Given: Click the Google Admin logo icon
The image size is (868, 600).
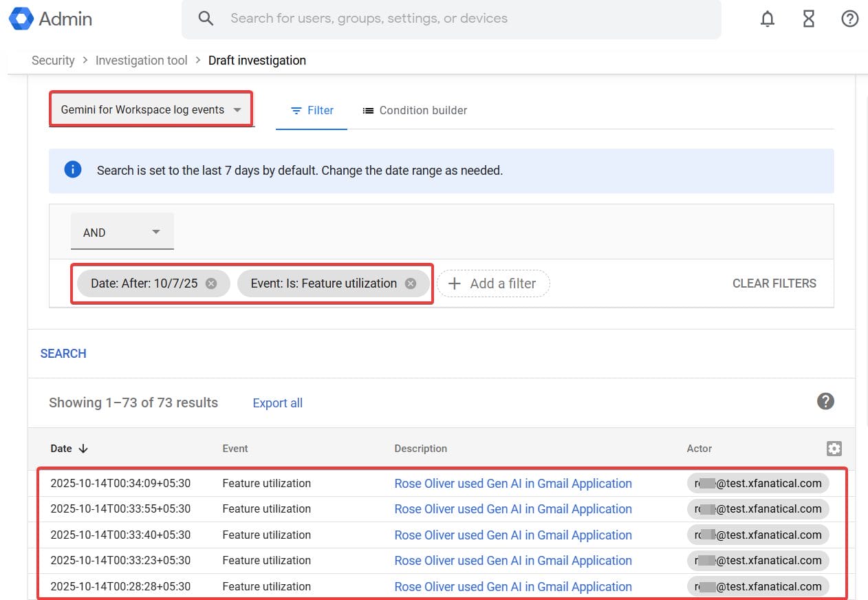Looking at the screenshot, I should 21,19.
